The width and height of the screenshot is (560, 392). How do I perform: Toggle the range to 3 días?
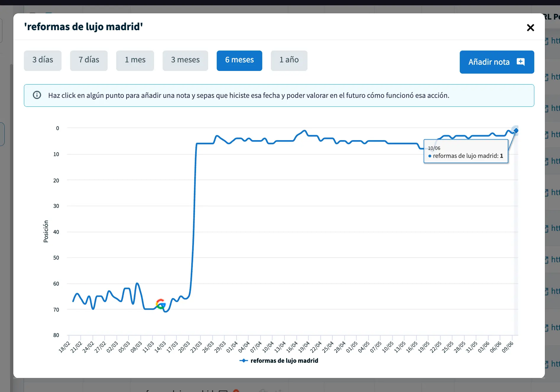click(43, 60)
